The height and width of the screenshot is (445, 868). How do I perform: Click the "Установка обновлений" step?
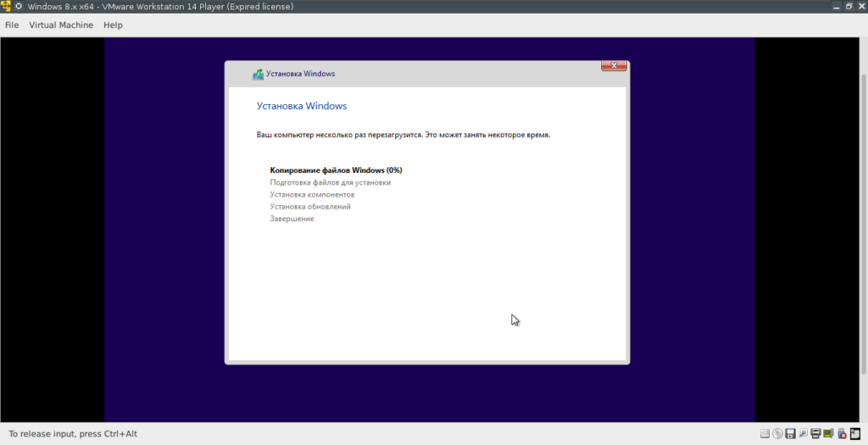[310, 207]
